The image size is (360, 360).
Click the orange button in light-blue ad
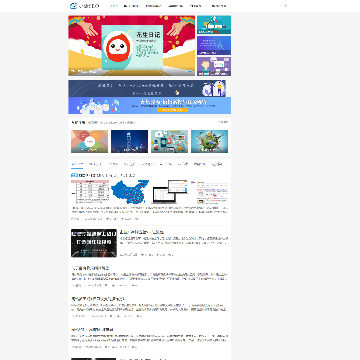[x=173, y=110]
